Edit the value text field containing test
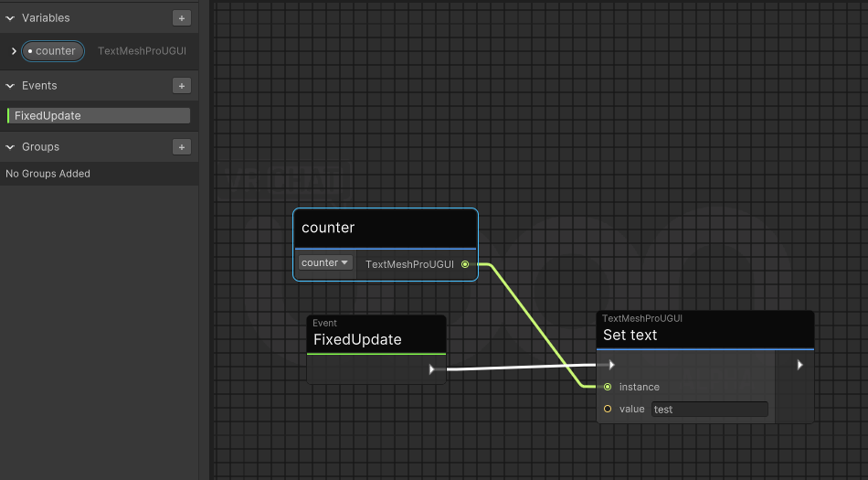 710,409
